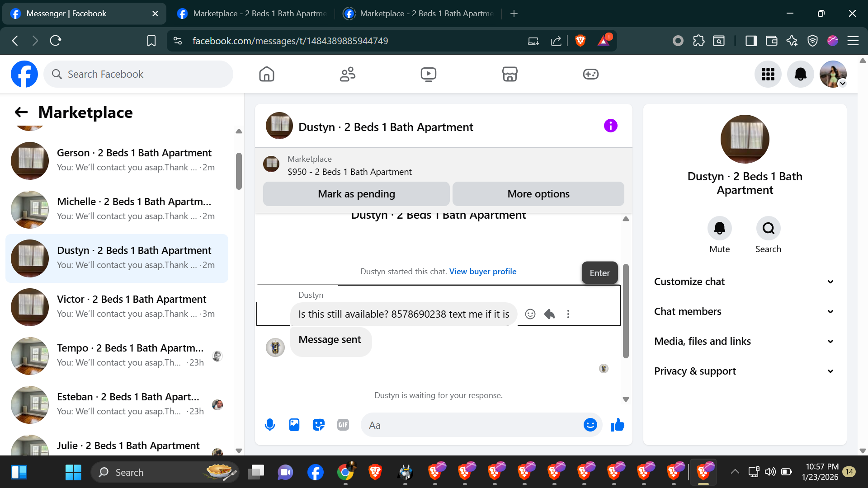Toggle conversation information panel icon
Image resolution: width=868 pixels, height=488 pixels.
[x=610, y=126]
